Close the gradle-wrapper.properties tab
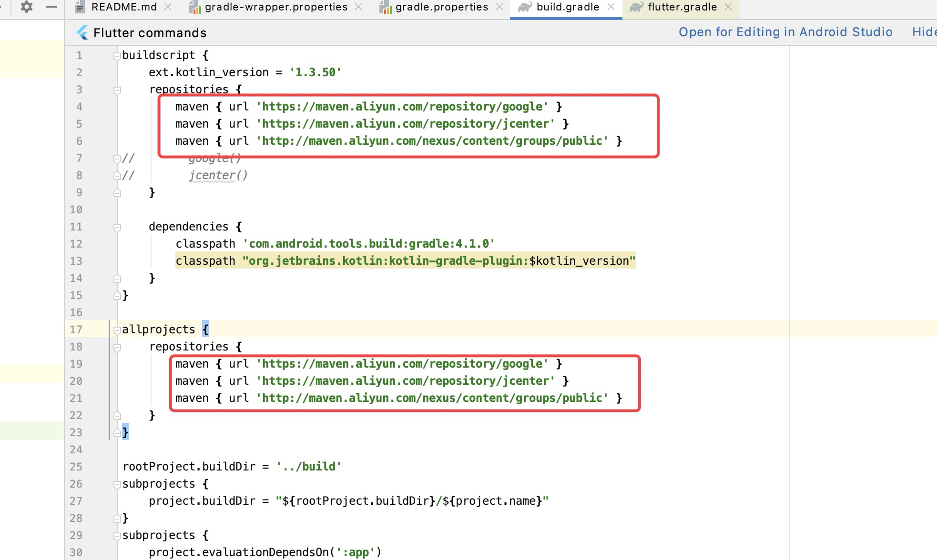Image resolution: width=937 pixels, height=560 pixels. point(359,7)
